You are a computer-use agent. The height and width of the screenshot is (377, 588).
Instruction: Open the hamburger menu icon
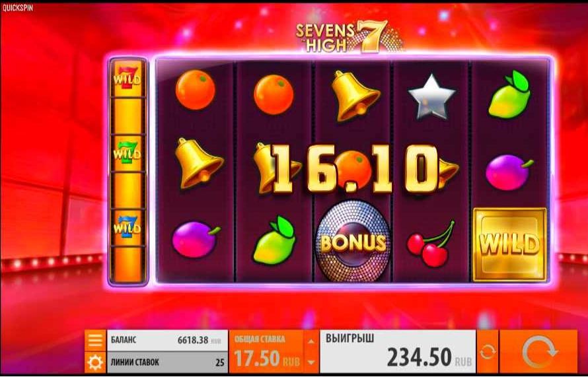pyautogui.click(x=95, y=340)
